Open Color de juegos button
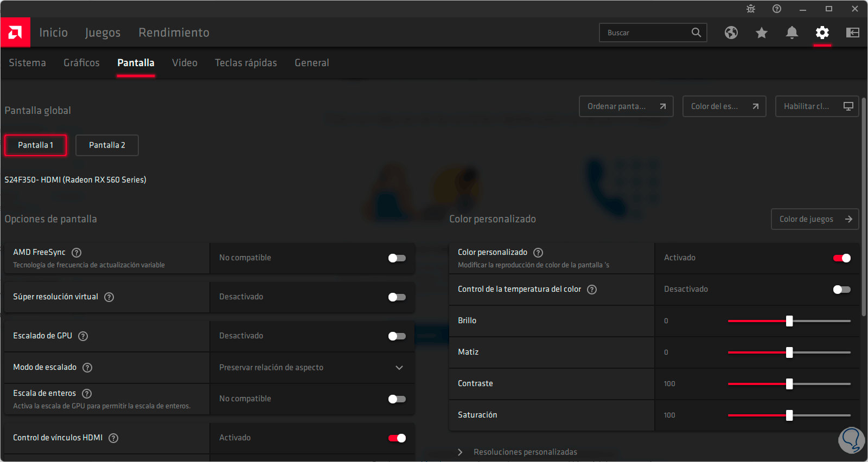The width and height of the screenshot is (868, 462). [x=815, y=219]
